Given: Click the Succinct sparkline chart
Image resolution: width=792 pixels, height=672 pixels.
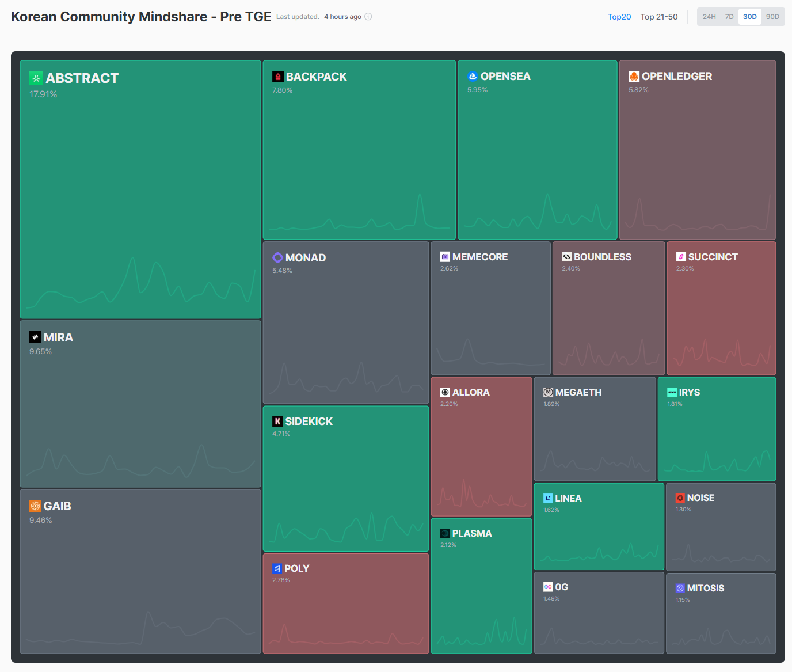Looking at the screenshot, I should [x=721, y=352].
